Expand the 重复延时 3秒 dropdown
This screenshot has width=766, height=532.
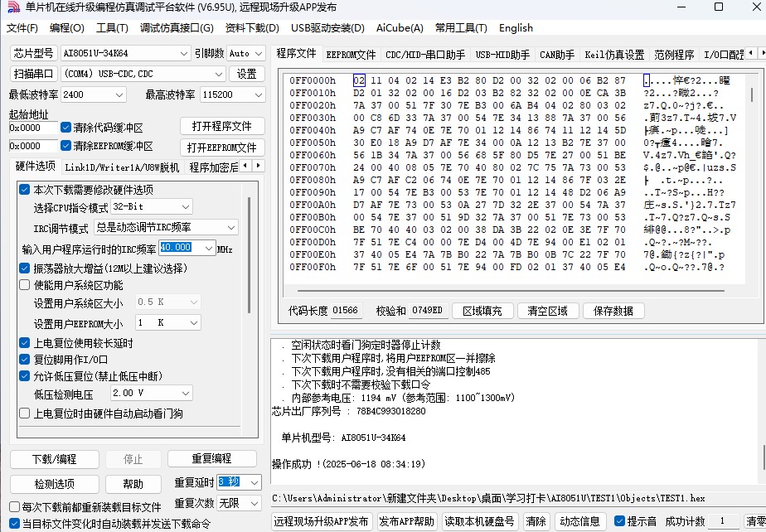coord(255,482)
